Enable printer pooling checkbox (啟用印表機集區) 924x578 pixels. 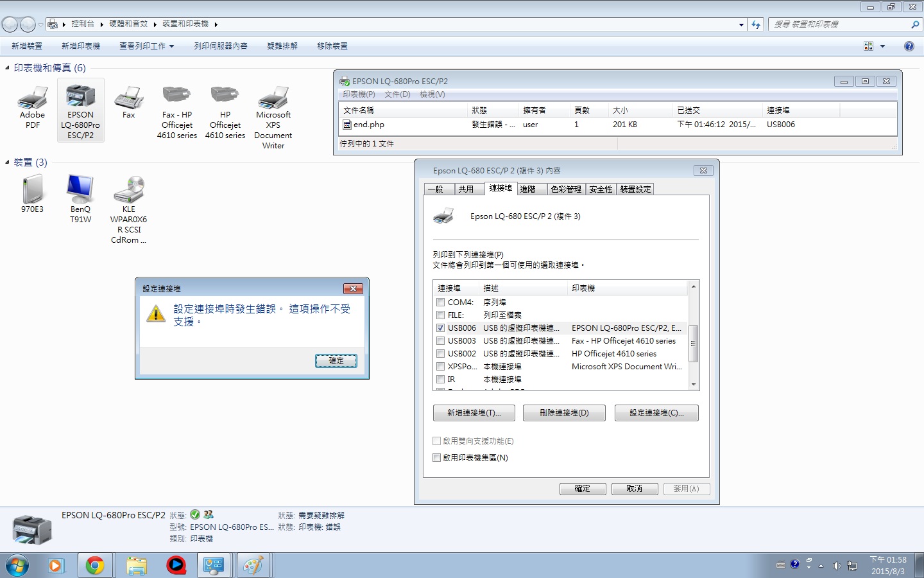click(x=437, y=458)
